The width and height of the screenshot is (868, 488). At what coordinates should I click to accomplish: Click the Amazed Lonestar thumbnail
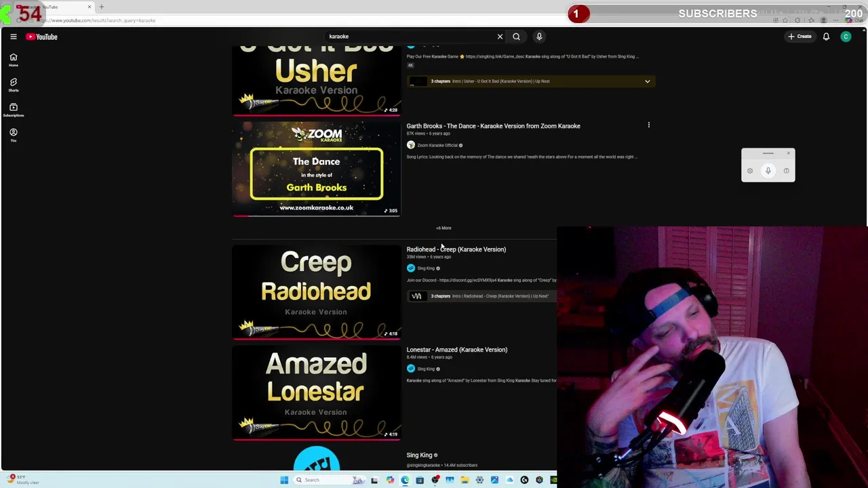point(316,392)
